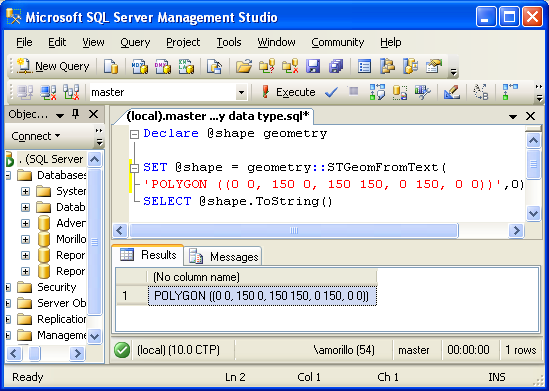549x391 pixels.
Task: Open the File menu
Action: point(24,42)
